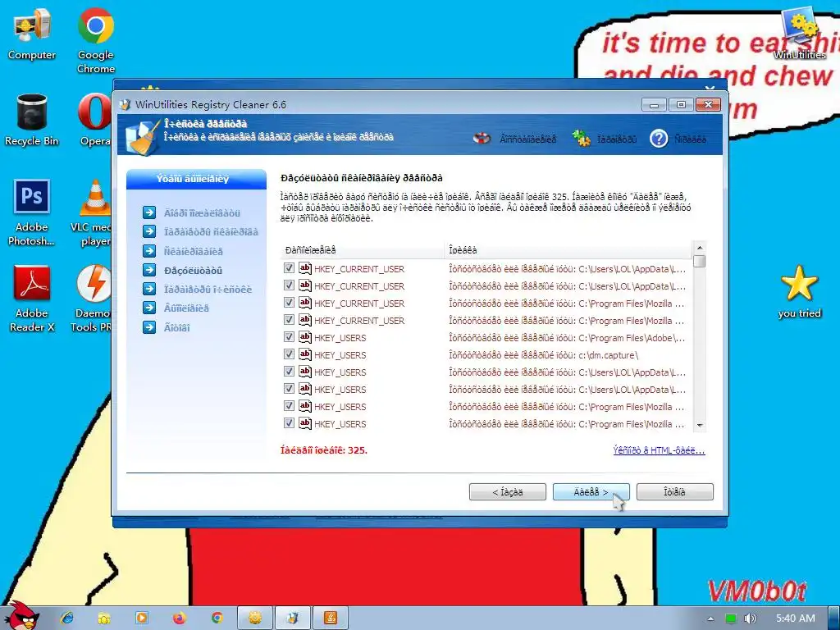Click the arrow icon beside the bold current step
This screenshot has width=840, height=630.
tap(149, 270)
